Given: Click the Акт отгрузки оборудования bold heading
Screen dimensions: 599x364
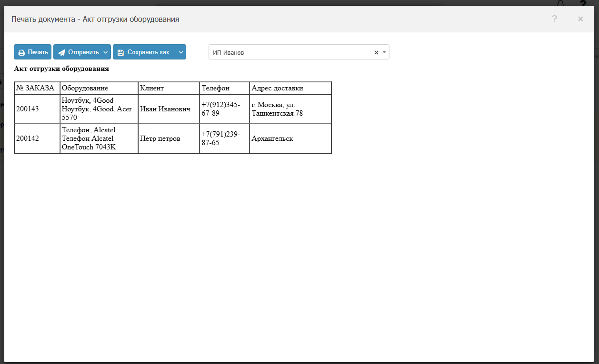Looking at the screenshot, I should [x=61, y=69].
